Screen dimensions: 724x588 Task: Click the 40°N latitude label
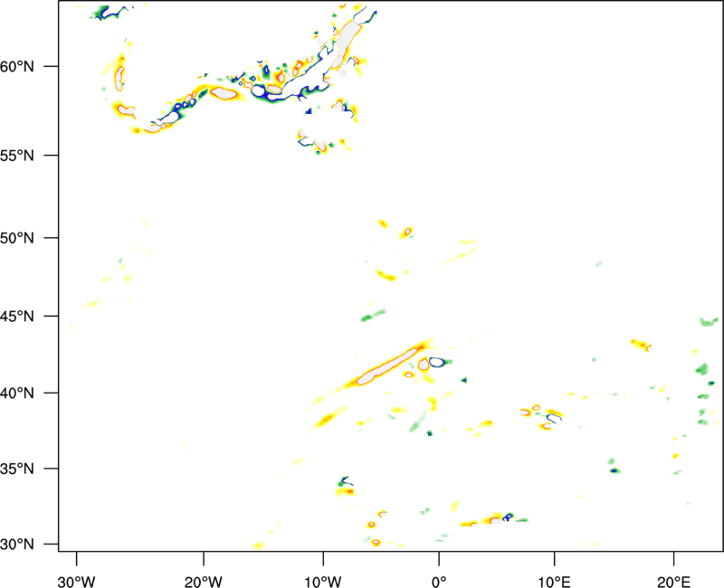coord(17,394)
